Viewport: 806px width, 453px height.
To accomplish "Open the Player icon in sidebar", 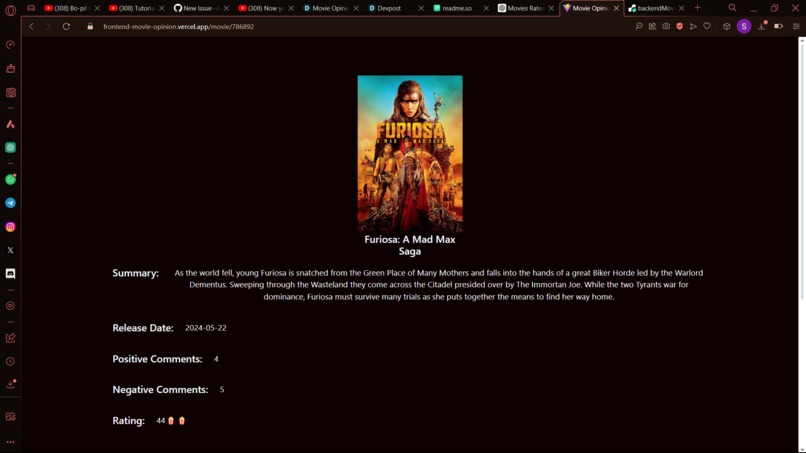I will (x=10, y=305).
